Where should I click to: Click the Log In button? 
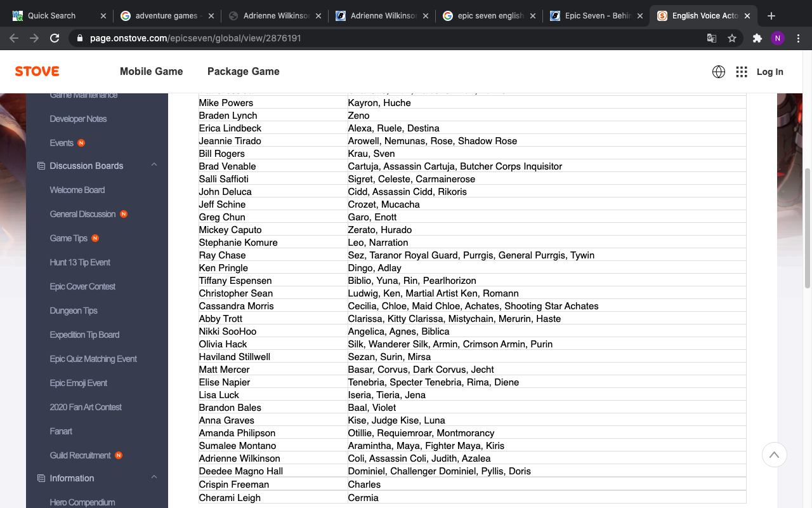[x=769, y=72]
